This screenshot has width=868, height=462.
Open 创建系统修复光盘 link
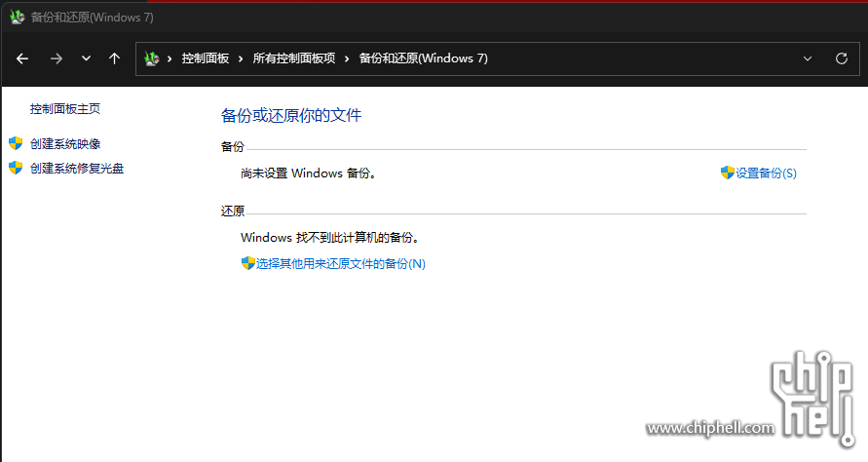click(77, 169)
